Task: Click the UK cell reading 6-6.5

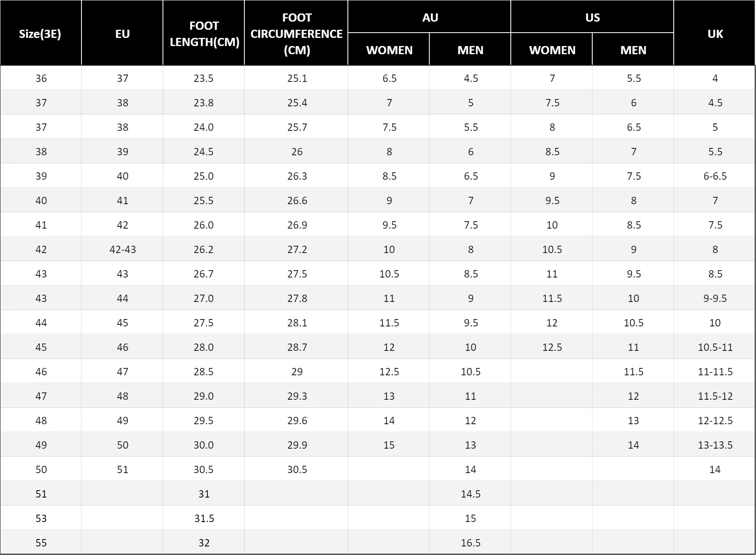Action: (x=715, y=176)
